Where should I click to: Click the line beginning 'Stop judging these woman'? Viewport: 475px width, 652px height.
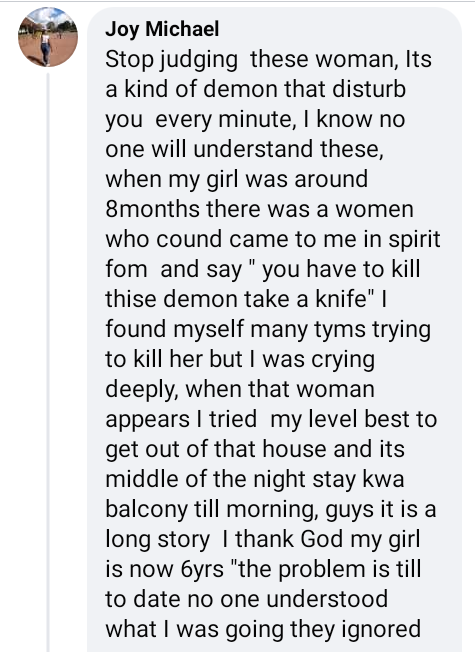click(x=268, y=59)
